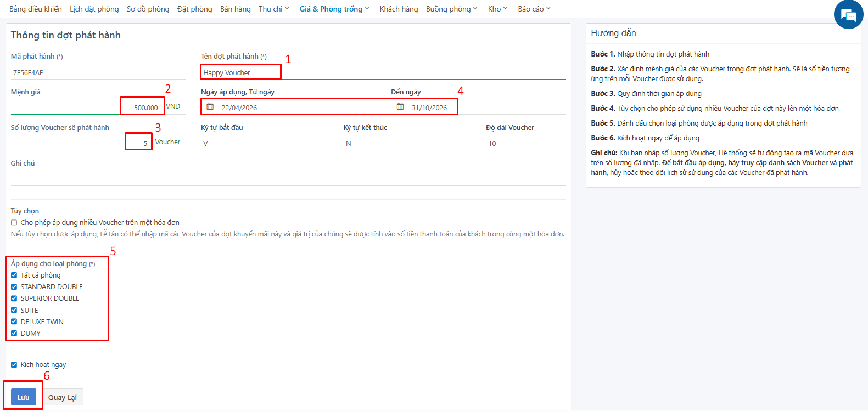The height and width of the screenshot is (412, 868).
Task: Click the Áp dụng cho loại phòng label
Action: 53,263
